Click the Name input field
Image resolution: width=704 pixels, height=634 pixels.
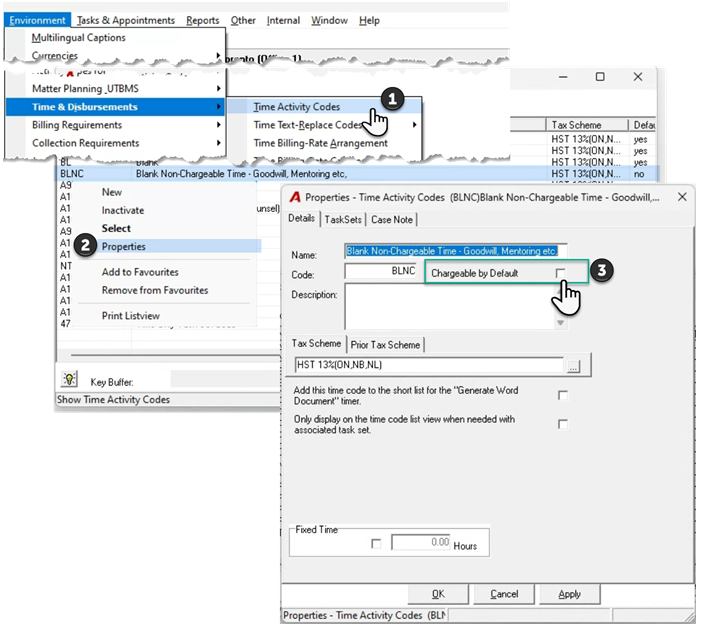click(x=455, y=251)
